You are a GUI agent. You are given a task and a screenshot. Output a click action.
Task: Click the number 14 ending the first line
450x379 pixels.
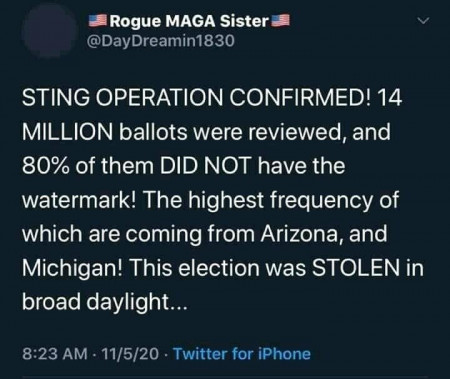[389, 98]
